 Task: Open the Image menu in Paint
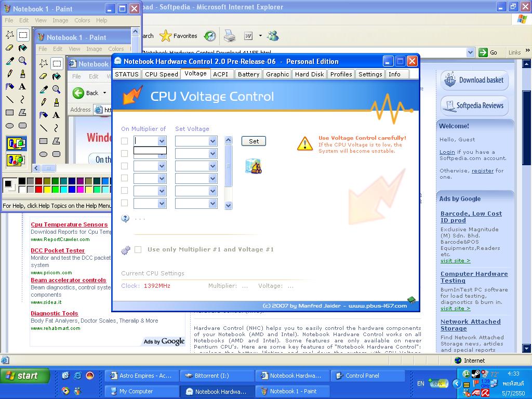(60, 20)
